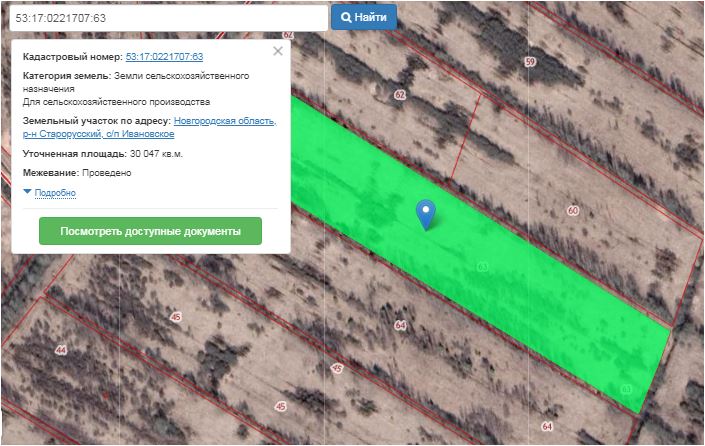Click parcel label 45 nearest to label 44
Screen dimensions: 705x446
click(177, 317)
